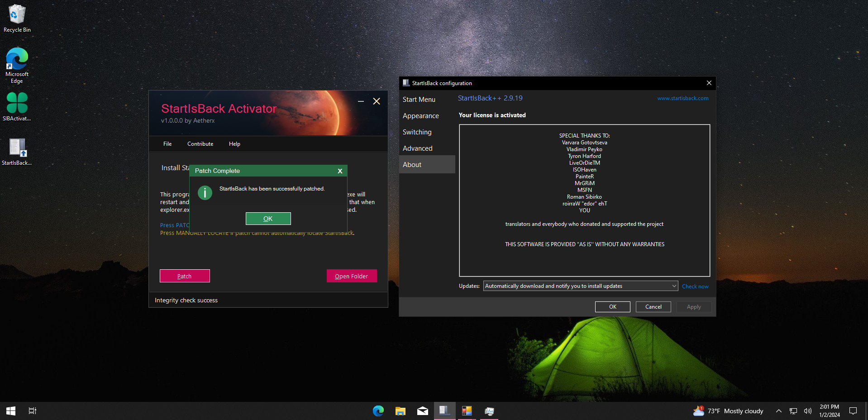The image size is (868, 420).
Task: Click the "StartIsBack Activator" title text
Action: point(219,109)
